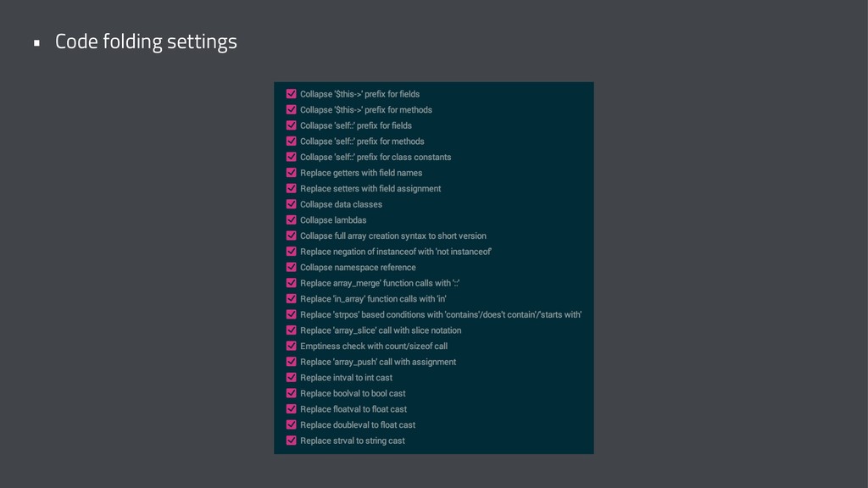Toggle Replace negation of instanceof option
The height and width of the screenshot is (488, 868).
[292, 252]
